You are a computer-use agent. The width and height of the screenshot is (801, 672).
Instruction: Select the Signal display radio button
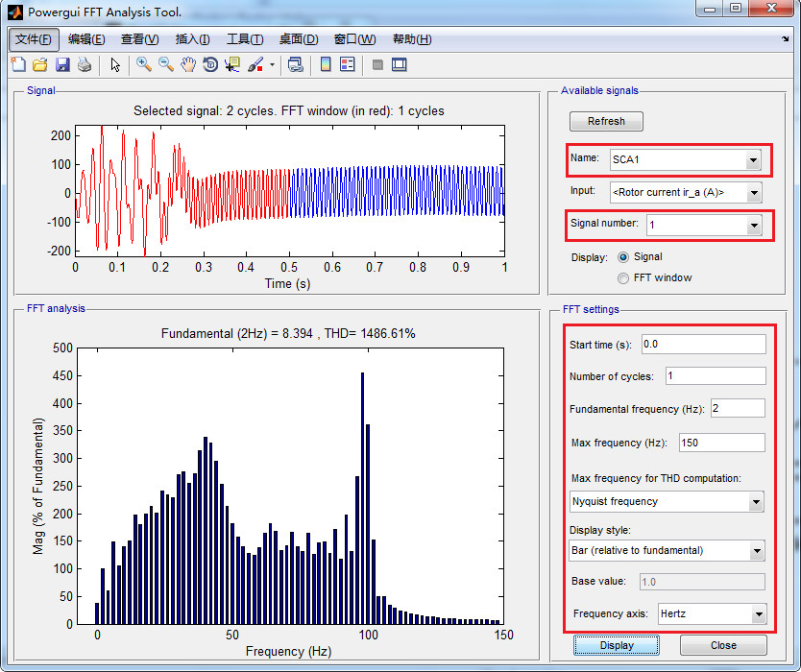pos(624,257)
